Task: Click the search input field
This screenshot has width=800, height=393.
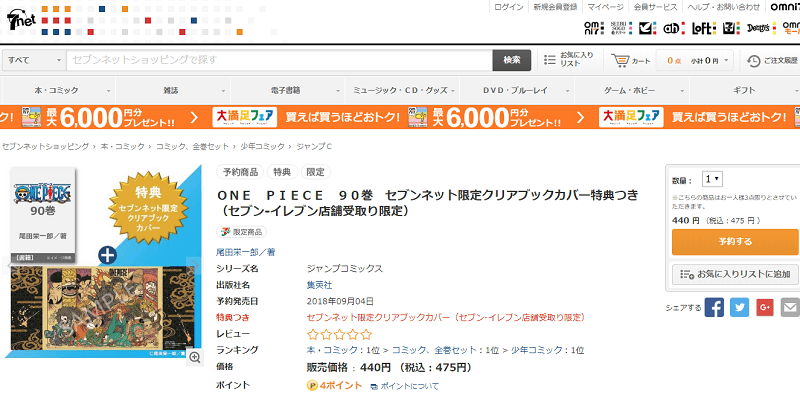Action: 279,60
